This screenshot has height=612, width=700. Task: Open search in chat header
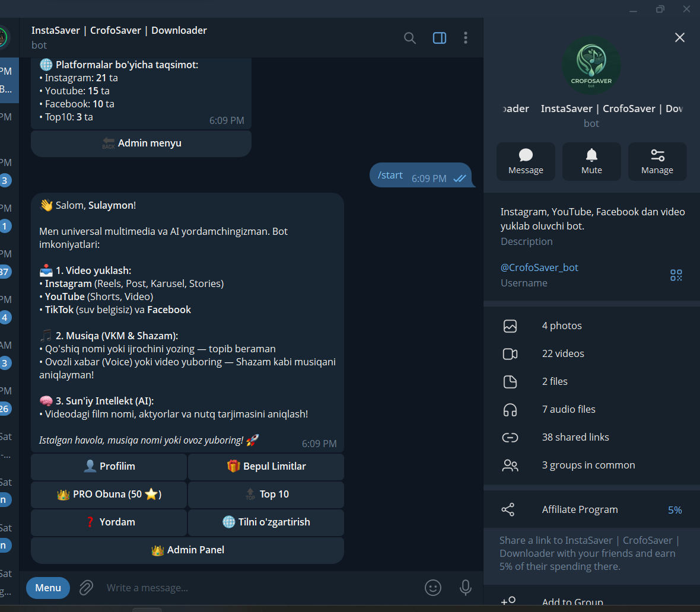[409, 38]
